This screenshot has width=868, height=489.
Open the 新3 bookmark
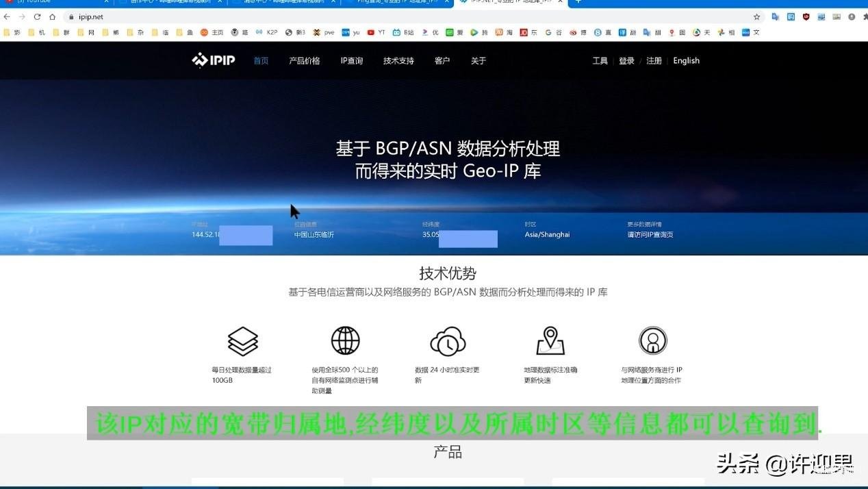[296, 32]
